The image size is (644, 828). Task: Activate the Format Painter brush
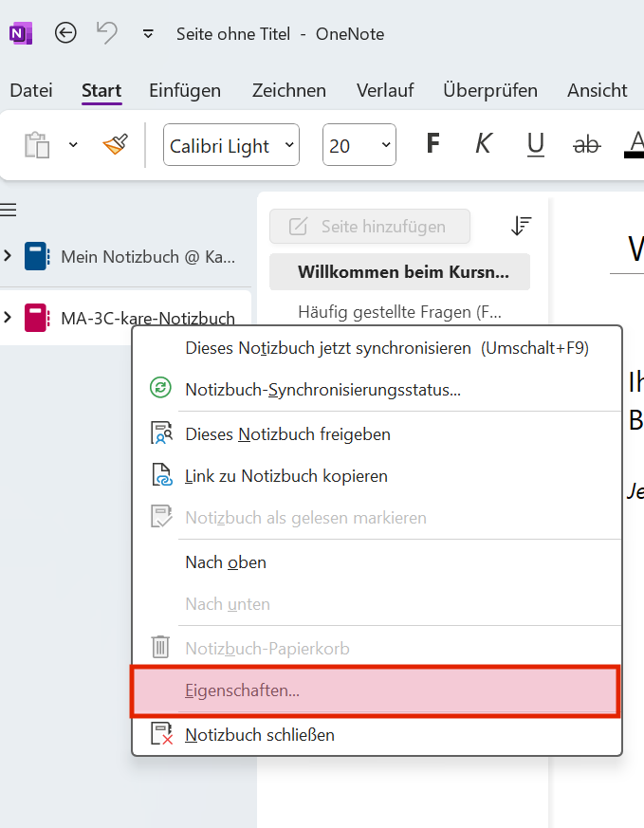click(116, 144)
